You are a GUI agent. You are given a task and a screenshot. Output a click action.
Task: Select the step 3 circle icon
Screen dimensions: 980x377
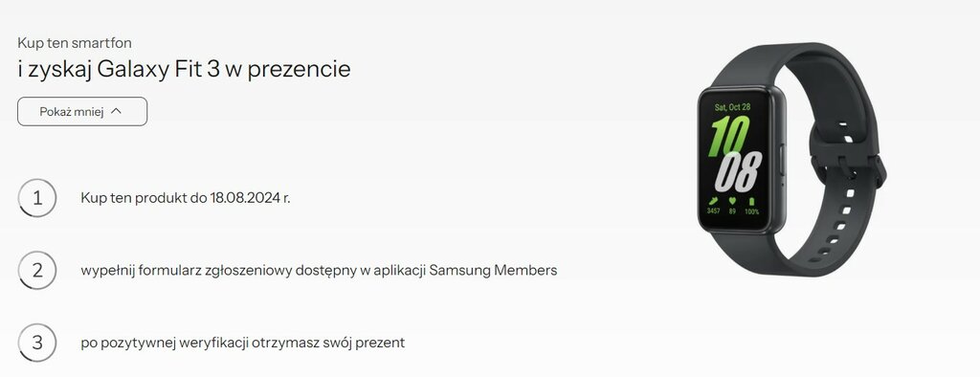tap(37, 343)
